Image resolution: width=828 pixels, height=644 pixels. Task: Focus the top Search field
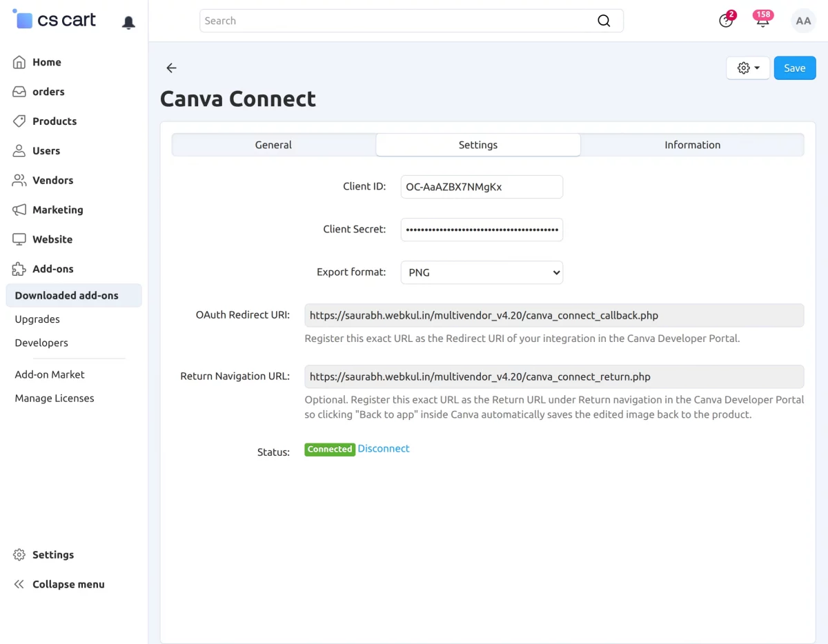[x=411, y=21]
